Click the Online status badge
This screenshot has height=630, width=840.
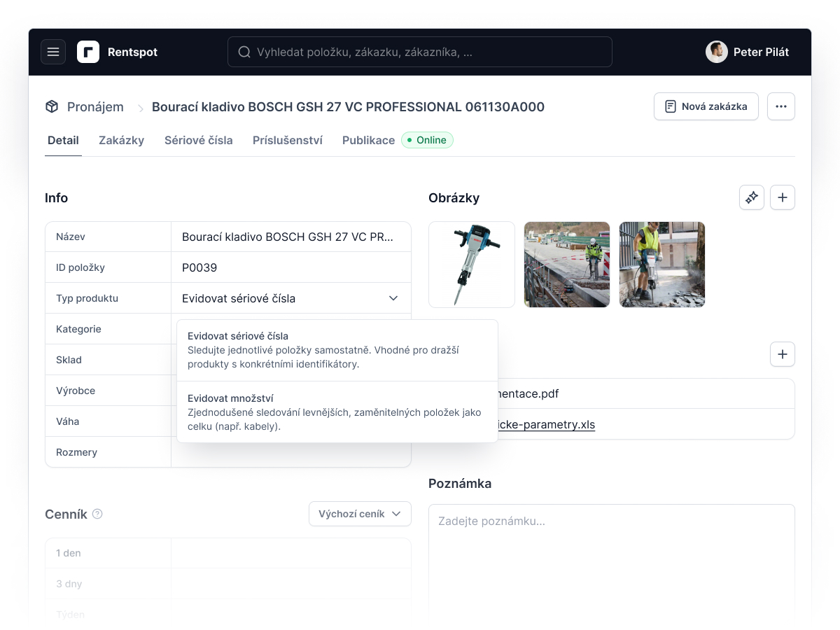coord(427,140)
